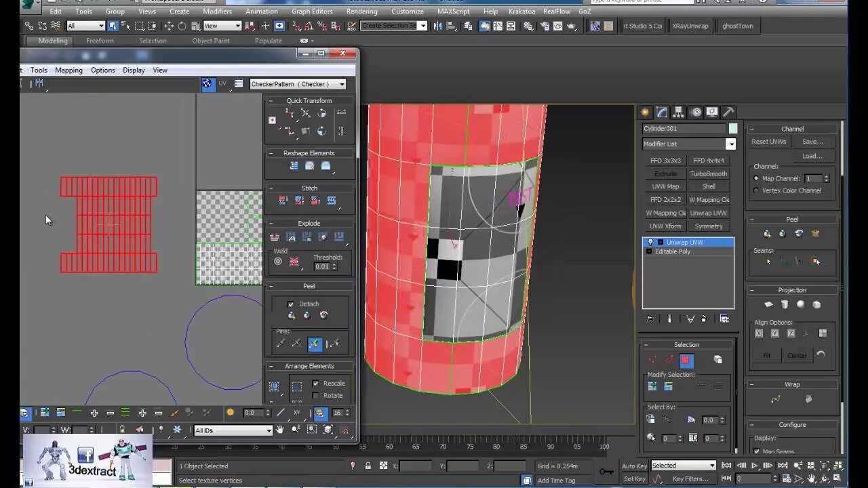Collapse the Quick Transform rollout

271,101
